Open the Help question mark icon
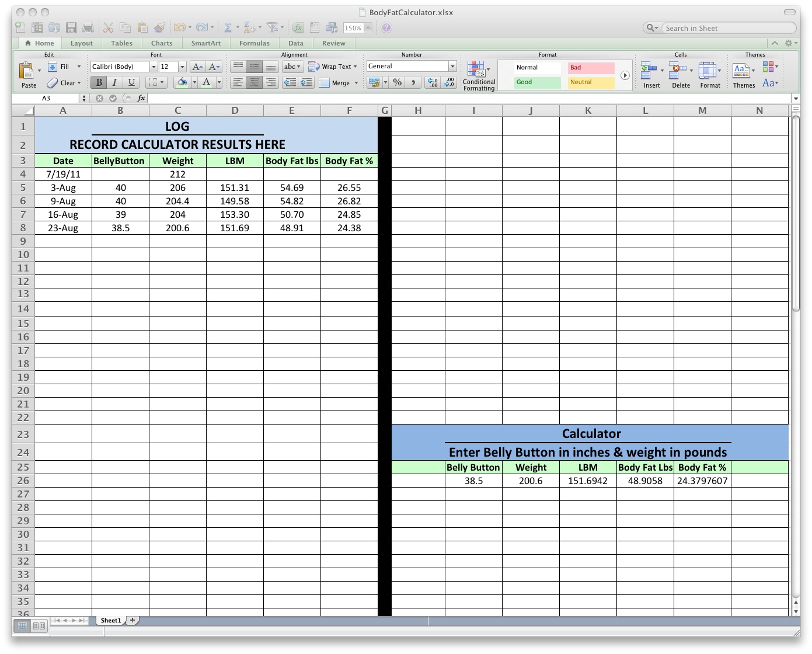 tap(386, 27)
